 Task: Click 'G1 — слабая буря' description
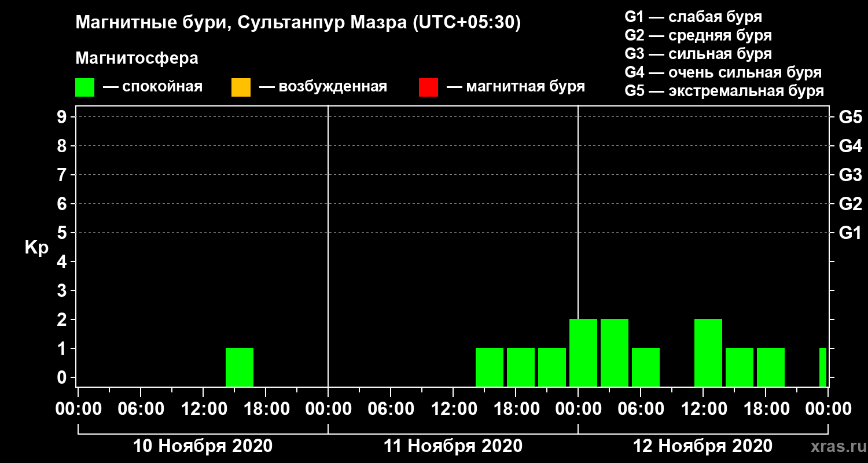[x=693, y=16]
